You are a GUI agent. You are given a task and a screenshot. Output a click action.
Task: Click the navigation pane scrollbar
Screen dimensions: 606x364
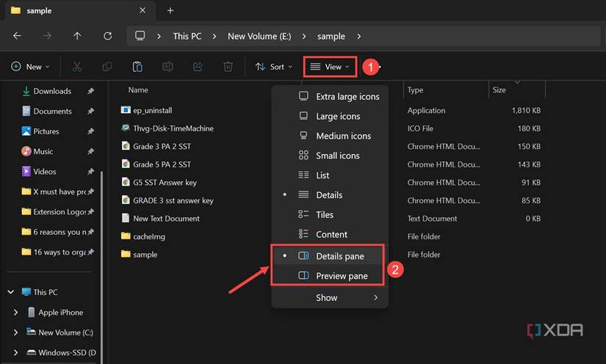click(x=101, y=266)
